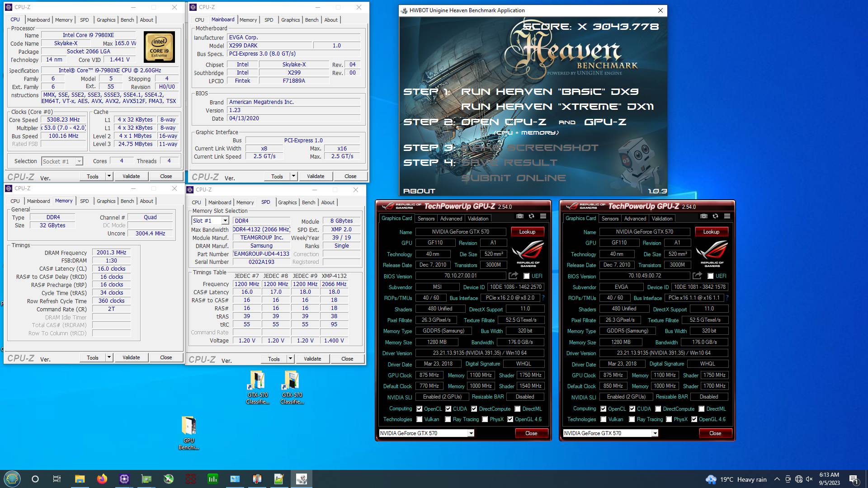Take a screenshot in the MSI GPU-Z window

pos(520,216)
